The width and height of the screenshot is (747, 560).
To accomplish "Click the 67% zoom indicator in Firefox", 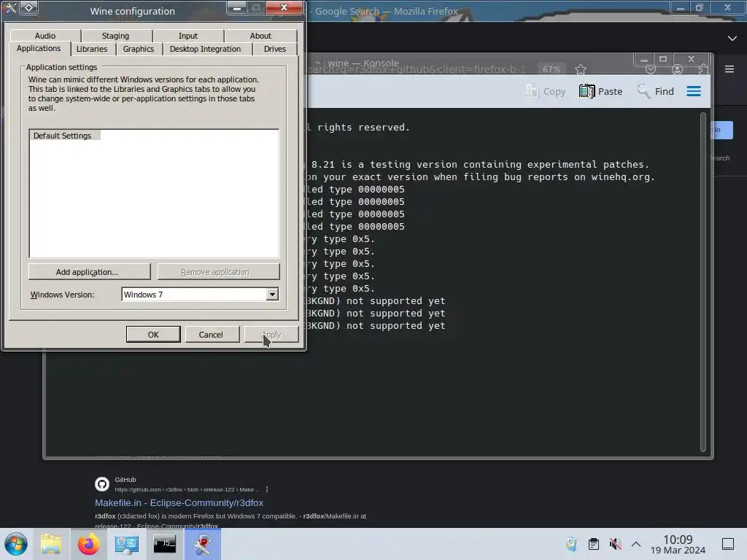I will coord(551,69).
